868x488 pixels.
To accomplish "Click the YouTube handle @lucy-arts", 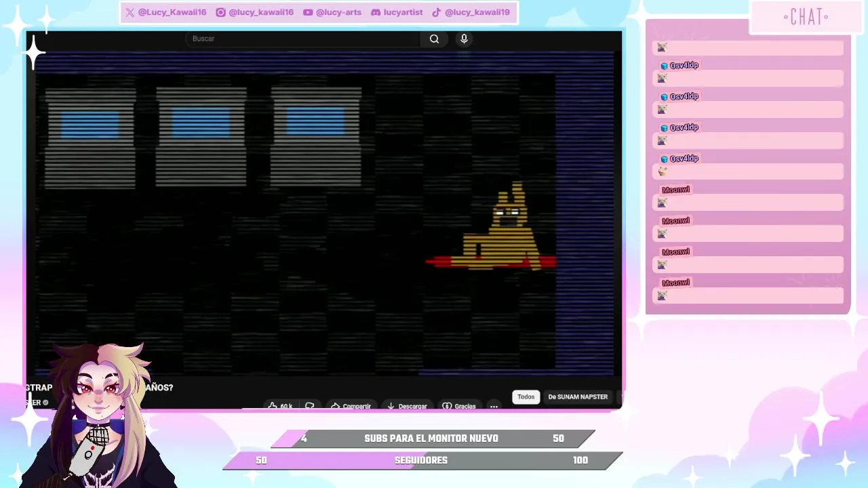I will (x=332, y=12).
